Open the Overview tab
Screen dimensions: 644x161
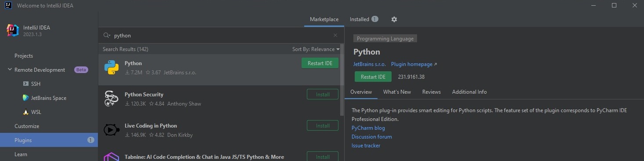(361, 92)
